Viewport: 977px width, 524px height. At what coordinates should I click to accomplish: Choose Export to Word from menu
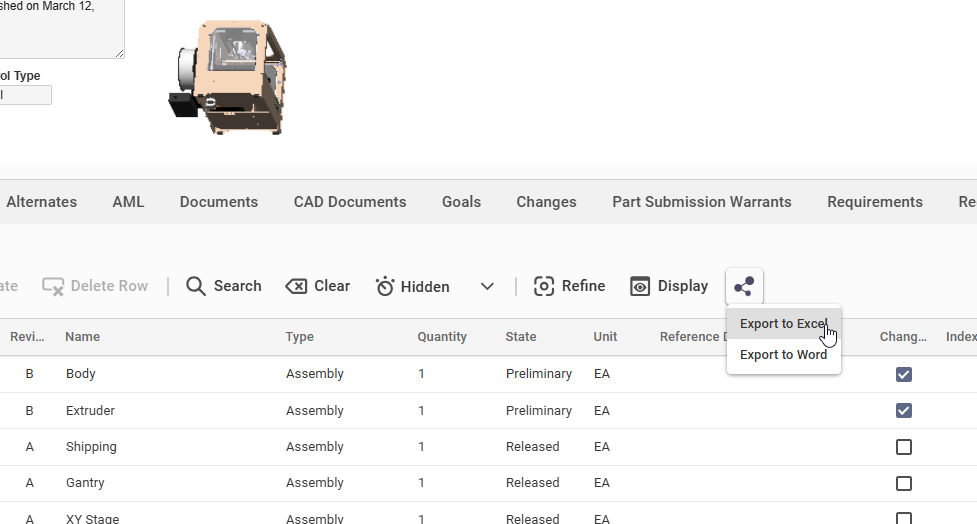783,355
